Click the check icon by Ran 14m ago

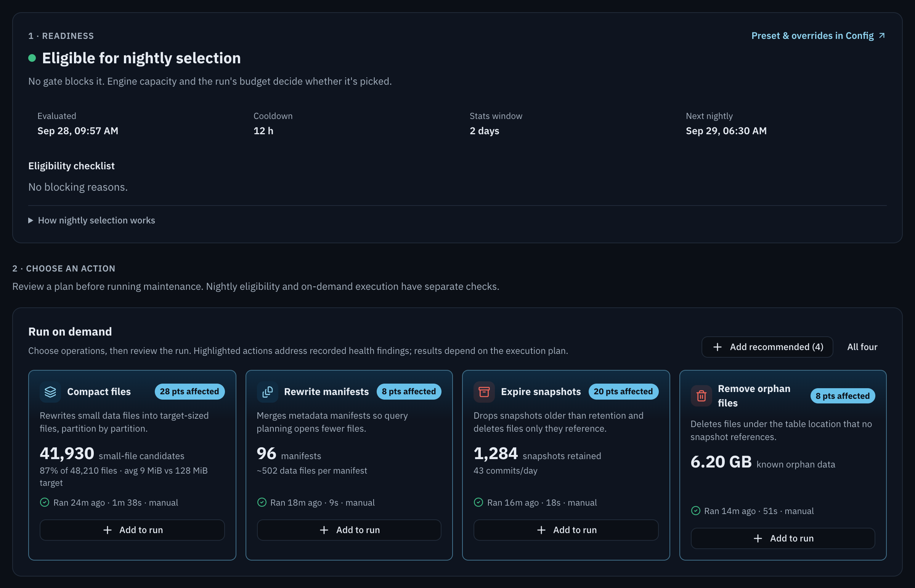click(x=695, y=511)
